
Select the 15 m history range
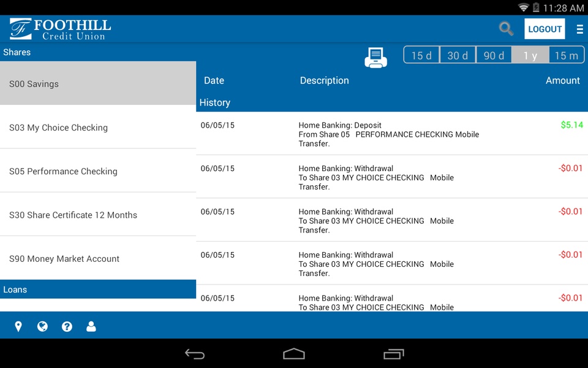tap(566, 56)
